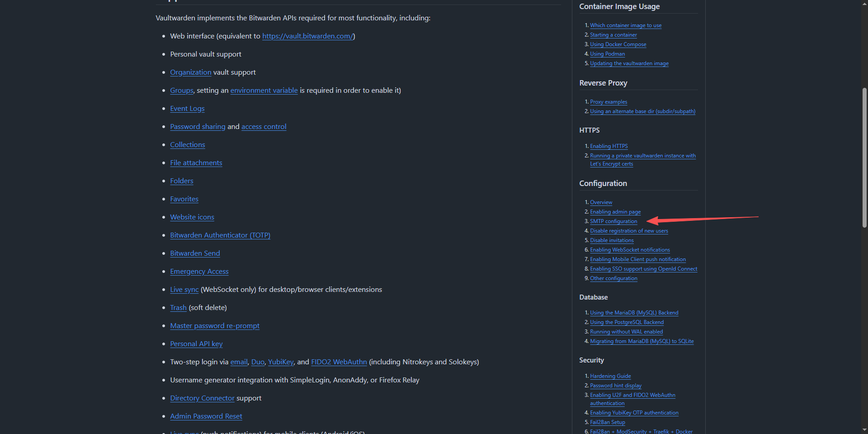Open the Fail2Ban Setup link

click(x=607, y=422)
